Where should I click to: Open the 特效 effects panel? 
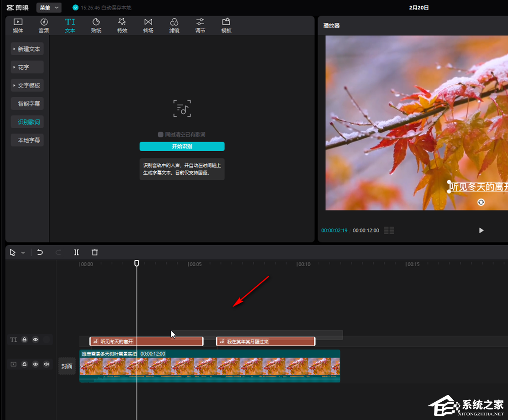pos(122,26)
